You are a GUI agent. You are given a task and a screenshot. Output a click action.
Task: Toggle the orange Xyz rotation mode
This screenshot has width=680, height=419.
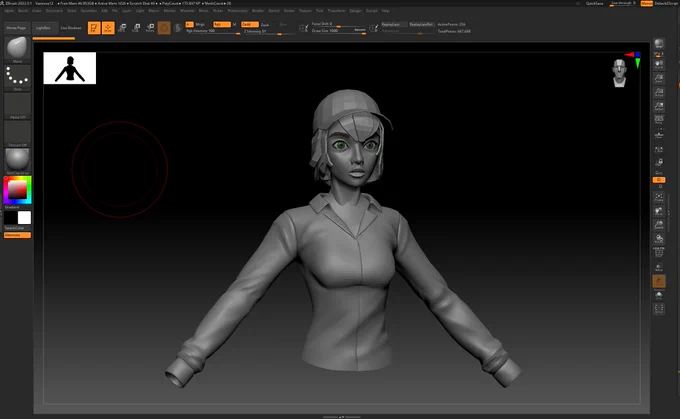[659, 180]
